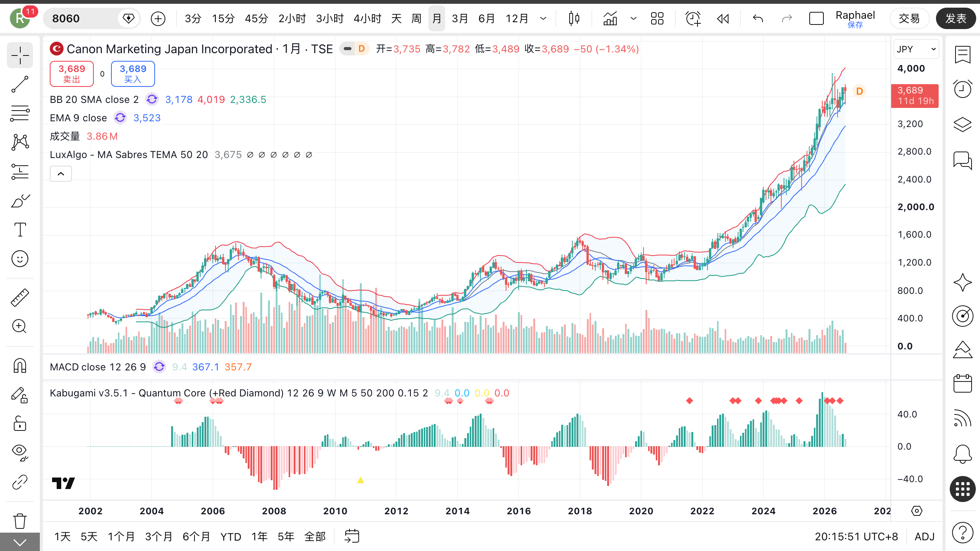Open the price scale settings gear
Screen dimensions: 980x551
[917, 511]
